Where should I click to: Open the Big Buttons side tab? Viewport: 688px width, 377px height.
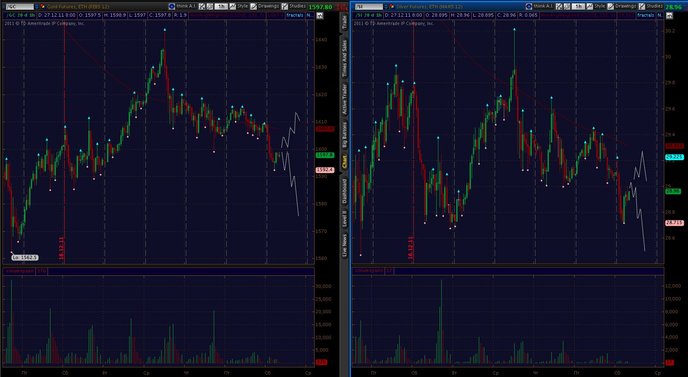344,135
